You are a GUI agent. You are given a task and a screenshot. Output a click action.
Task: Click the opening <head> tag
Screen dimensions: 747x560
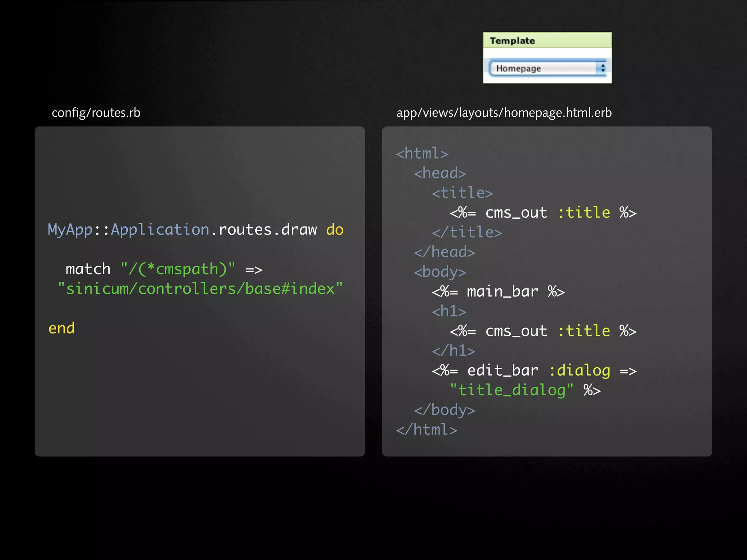coord(440,173)
